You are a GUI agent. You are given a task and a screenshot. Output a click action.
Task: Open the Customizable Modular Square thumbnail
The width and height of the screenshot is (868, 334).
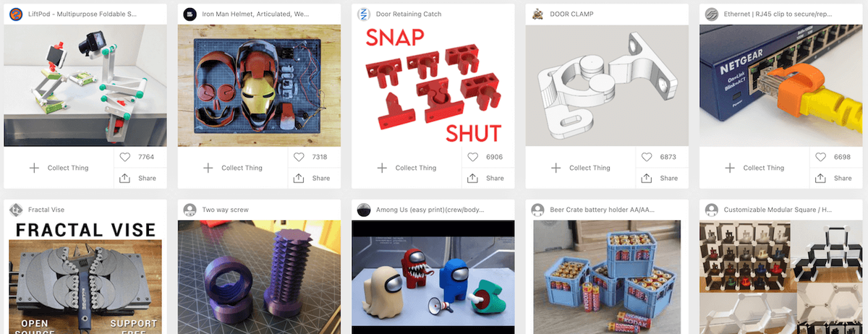tap(780, 277)
